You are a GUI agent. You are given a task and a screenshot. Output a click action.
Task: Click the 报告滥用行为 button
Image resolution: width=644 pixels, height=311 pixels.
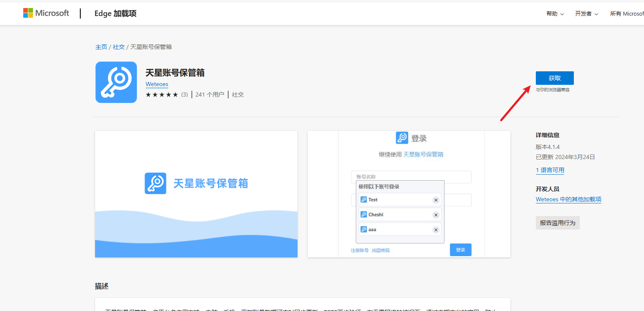coord(558,223)
